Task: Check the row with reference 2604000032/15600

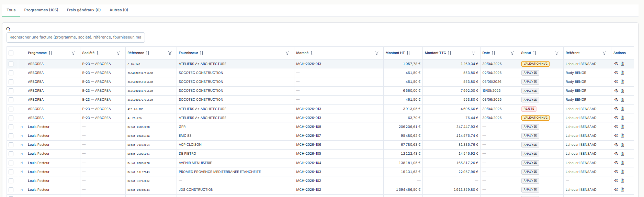Action: pos(11,73)
